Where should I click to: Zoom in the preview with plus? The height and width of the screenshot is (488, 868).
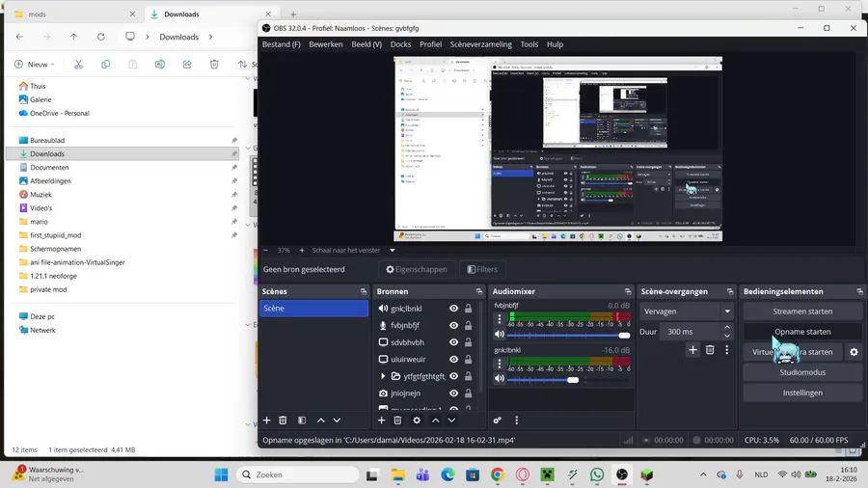tap(302, 250)
